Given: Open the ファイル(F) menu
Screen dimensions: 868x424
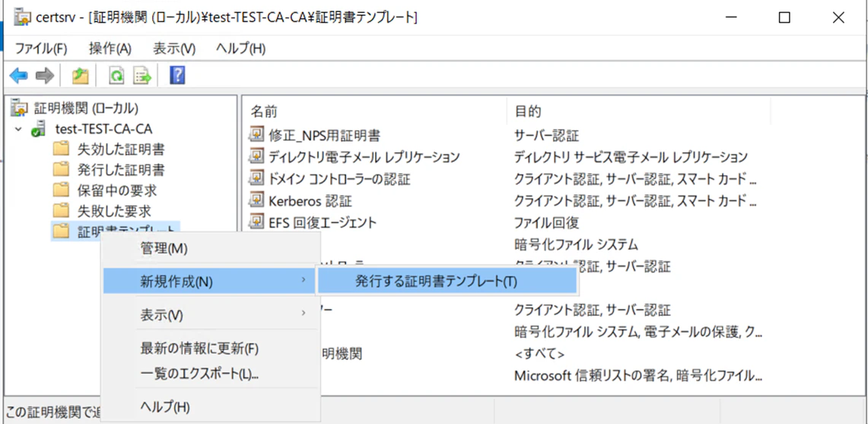Looking at the screenshot, I should click(x=40, y=49).
